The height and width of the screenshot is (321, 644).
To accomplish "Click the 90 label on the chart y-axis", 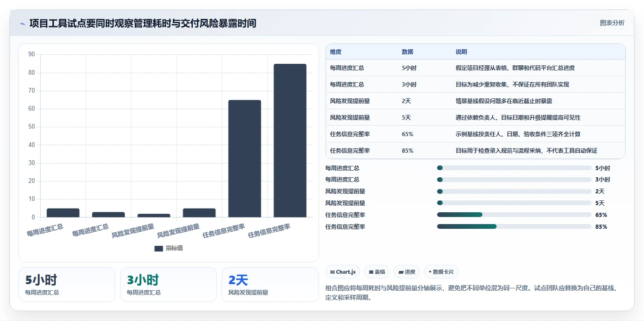I will 32,54.
